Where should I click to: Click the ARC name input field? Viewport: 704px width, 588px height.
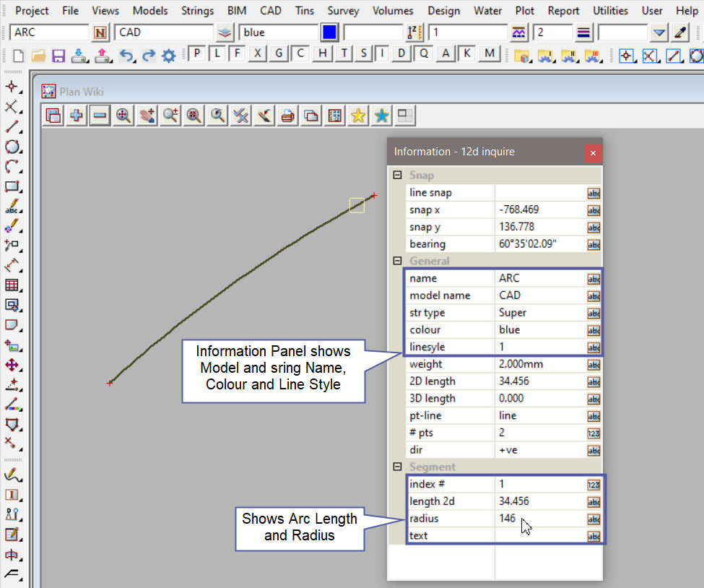tap(49, 33)
